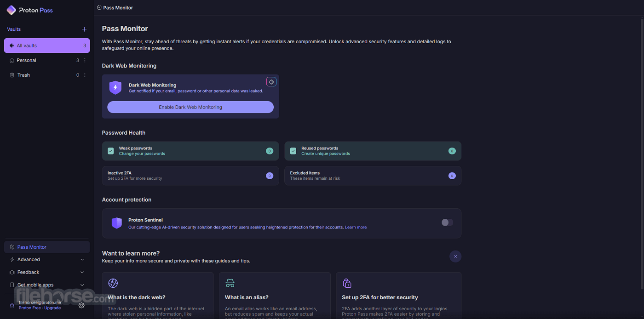Click the mobile phone icon

point(12,285)
